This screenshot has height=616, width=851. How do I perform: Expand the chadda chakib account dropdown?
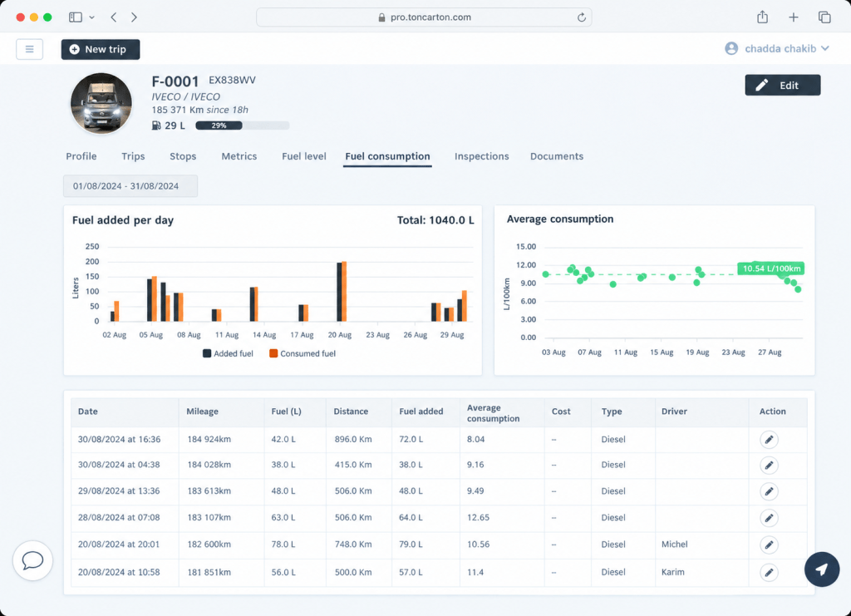click(x=825, y=48)
